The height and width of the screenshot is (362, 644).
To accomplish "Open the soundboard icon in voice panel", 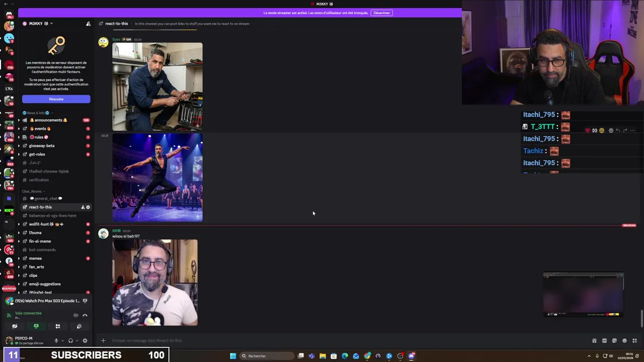I will pyautogui.click(x=79, y=326).
